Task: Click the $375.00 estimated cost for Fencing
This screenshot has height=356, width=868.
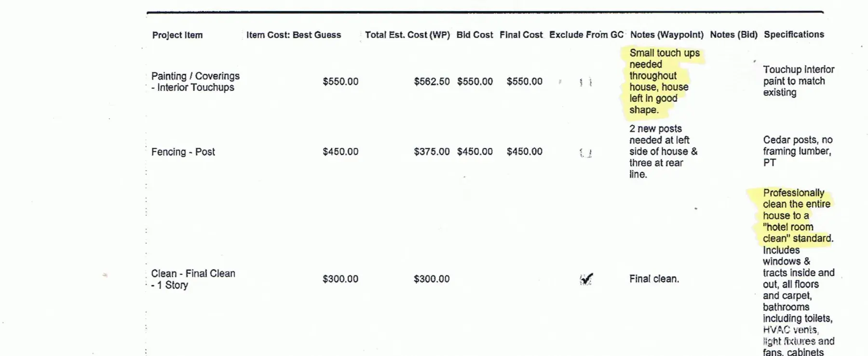Action: pos(432,151)
